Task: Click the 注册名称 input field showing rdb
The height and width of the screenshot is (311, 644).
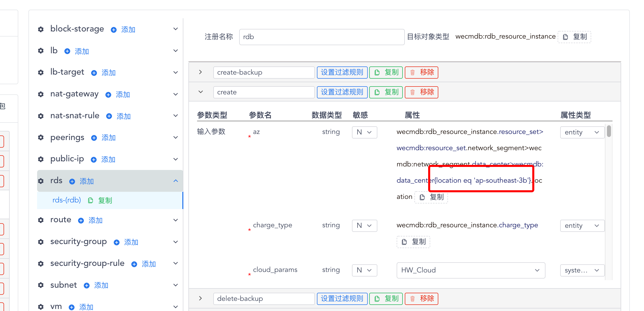Action: [321, 37]
